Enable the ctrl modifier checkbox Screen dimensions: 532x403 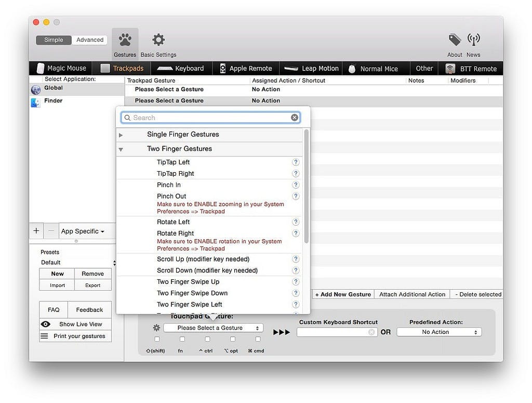(207, 339)
